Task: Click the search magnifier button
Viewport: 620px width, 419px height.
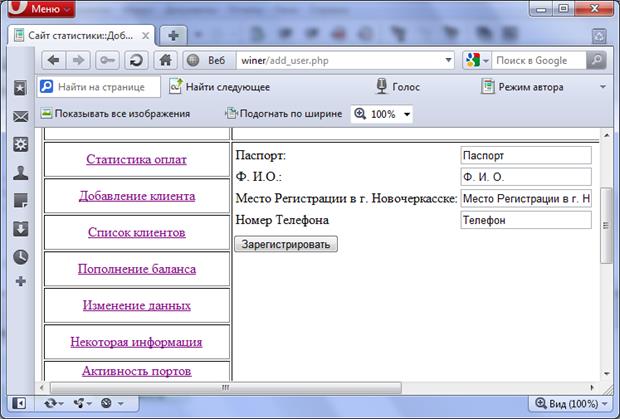Action: tap(596, 60)
